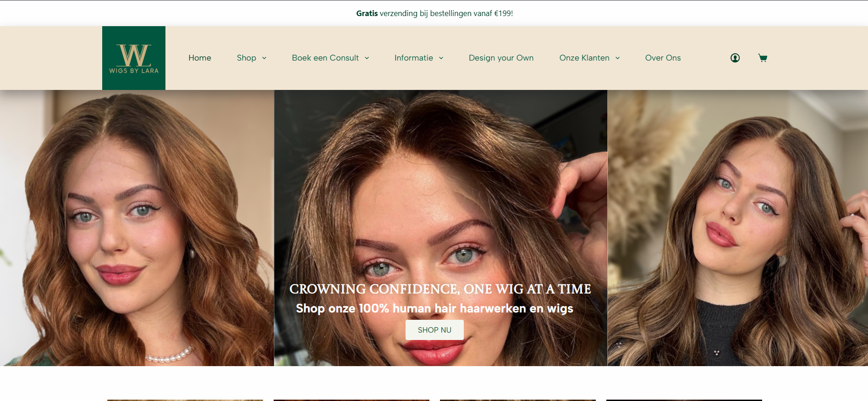Open the Design your Own page
The width and height of the screenshot is (868, 401).
click(x=501, y=58)
